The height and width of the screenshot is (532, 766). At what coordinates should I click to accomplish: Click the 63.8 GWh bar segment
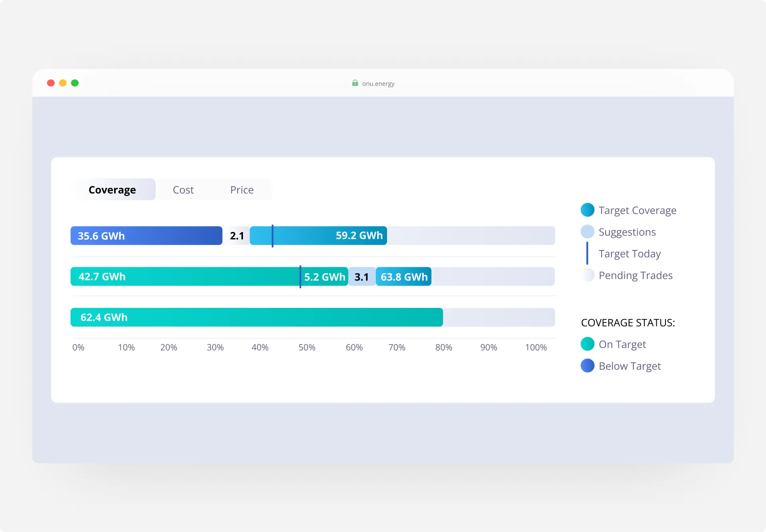pos(403,277)
